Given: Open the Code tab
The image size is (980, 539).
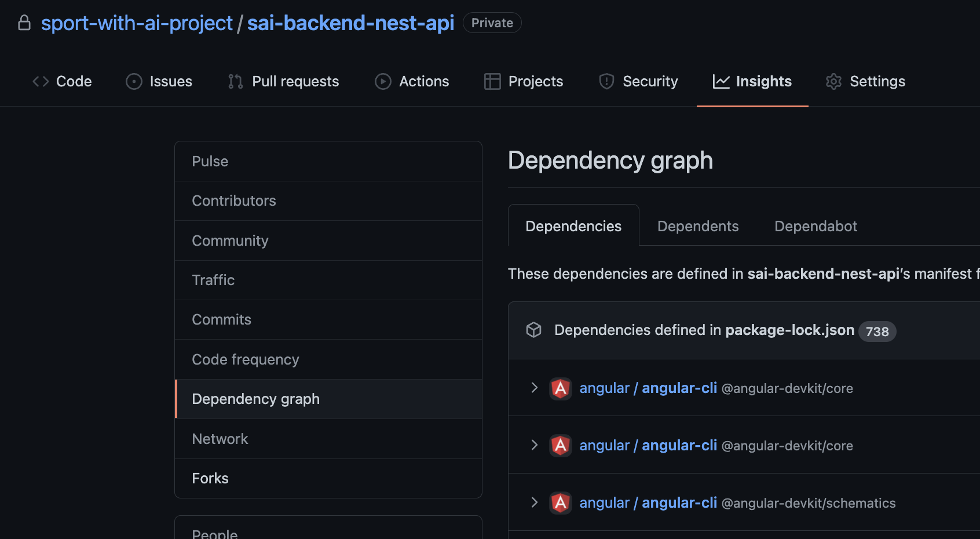Looking at the screenshot, I should tap(62, 81).
